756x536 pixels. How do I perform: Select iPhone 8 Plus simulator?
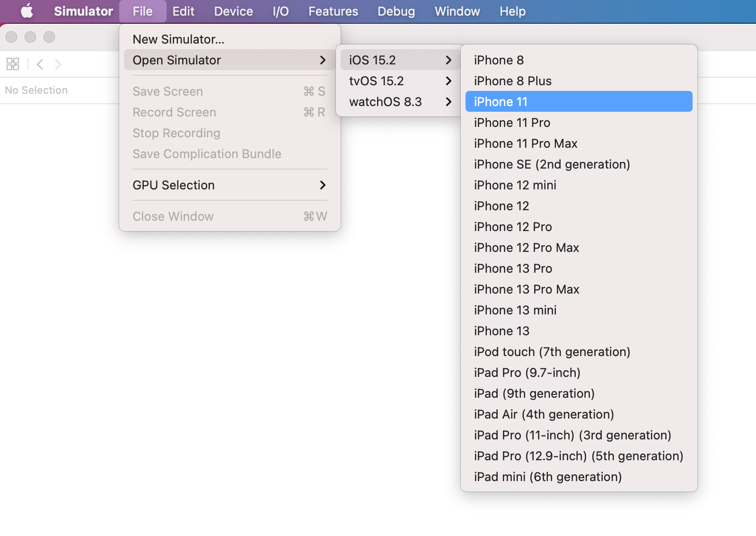[579, 81]
